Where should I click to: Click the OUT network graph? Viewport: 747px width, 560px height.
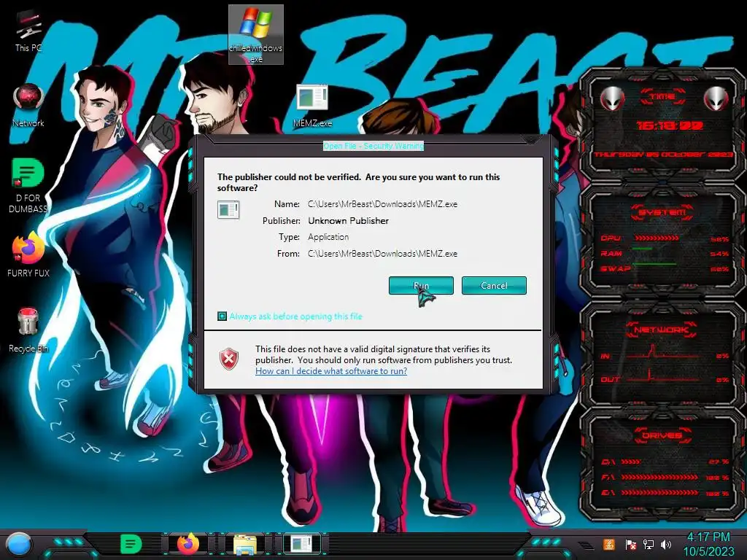click(662, 375)
